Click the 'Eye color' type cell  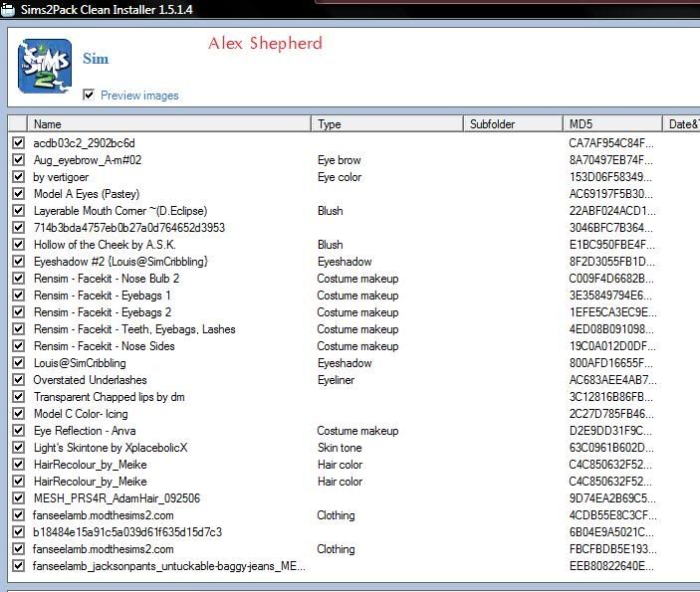[x=340, y=177]
